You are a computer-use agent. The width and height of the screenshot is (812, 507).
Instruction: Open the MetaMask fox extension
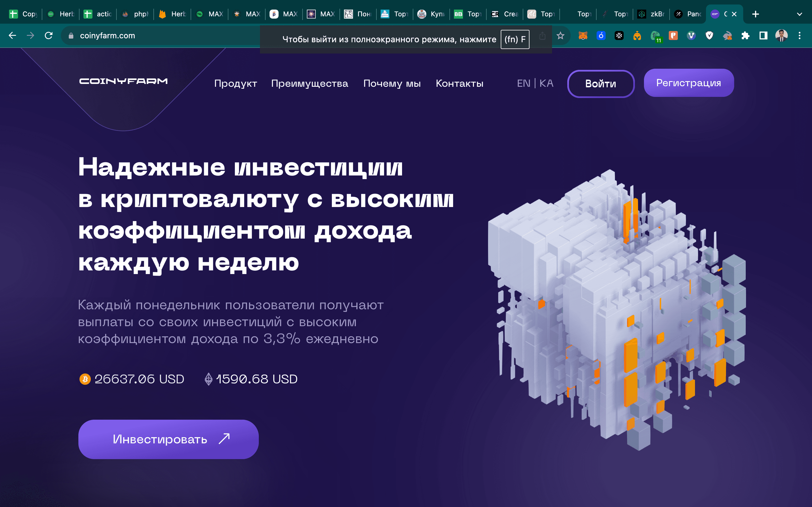(583, 35)
